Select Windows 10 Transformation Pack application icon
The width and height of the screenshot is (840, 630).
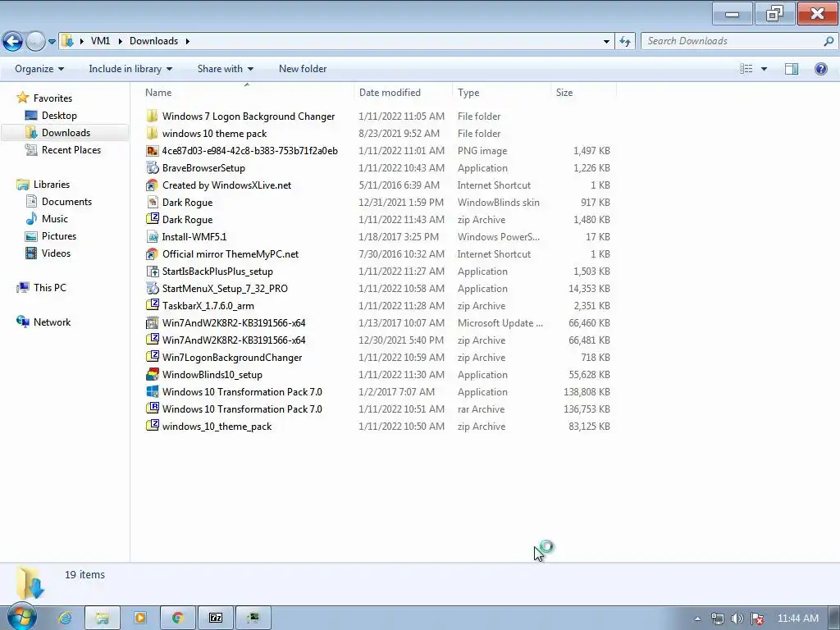152,391
